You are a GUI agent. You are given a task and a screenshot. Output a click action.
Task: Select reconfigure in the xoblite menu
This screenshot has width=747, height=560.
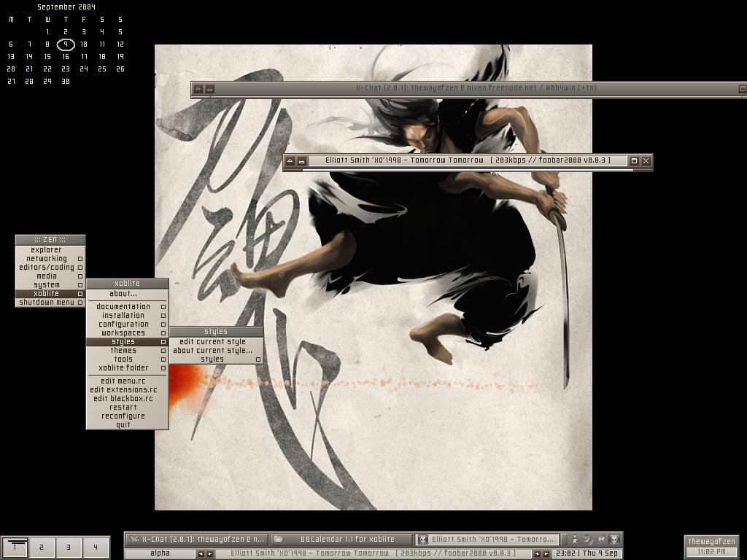[127, 416]
